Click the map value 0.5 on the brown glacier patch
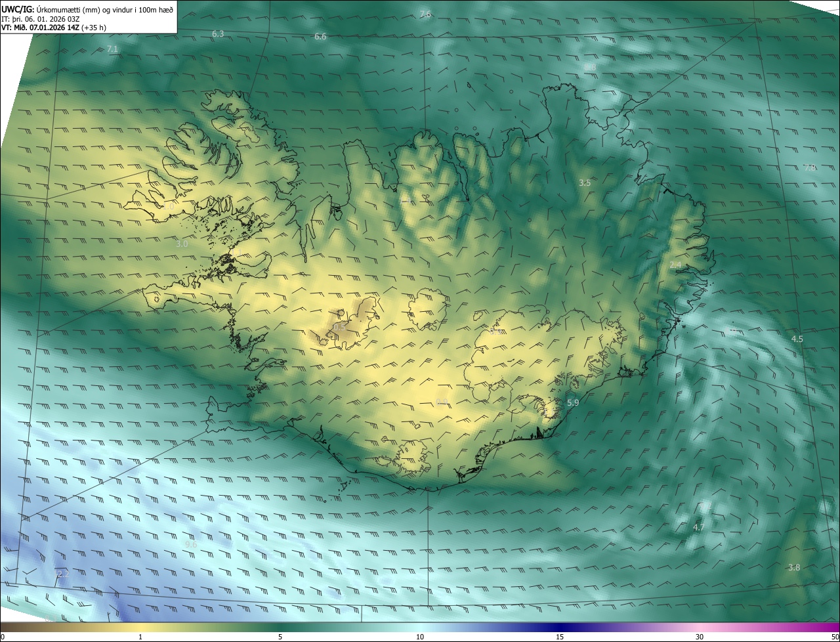The width and height of the screenshot is (840, 642). [339, 326]
